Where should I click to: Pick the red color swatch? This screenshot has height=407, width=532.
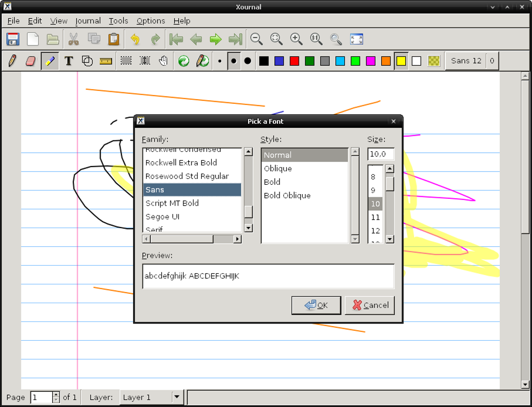[x=294, y=61]
